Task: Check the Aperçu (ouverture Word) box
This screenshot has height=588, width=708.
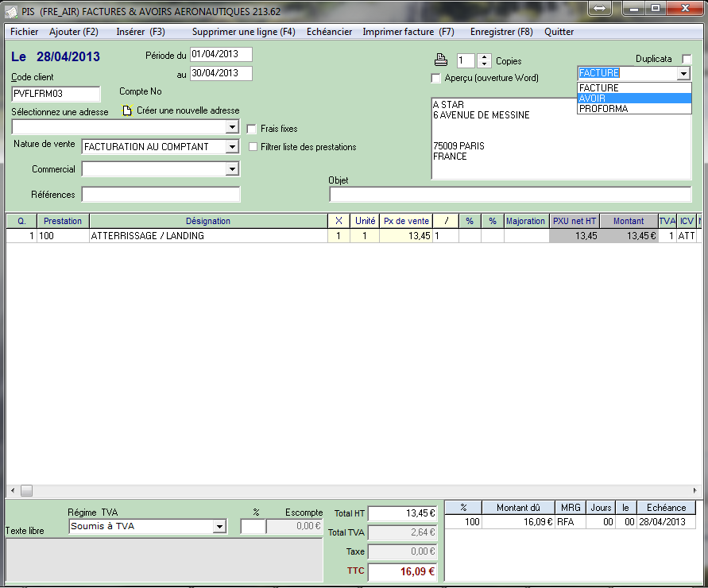Action: tap(435, 78)
